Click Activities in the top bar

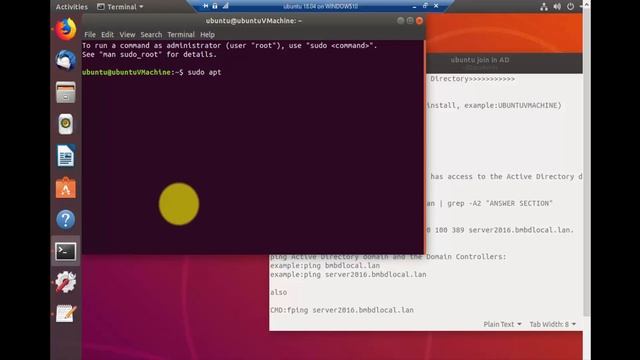click(71, 7)
